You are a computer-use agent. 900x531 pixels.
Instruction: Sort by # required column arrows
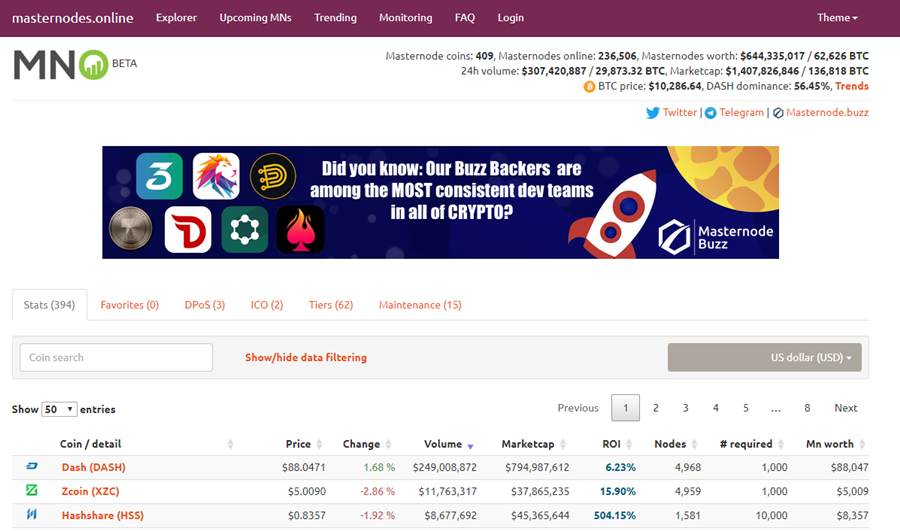point(781,444)
